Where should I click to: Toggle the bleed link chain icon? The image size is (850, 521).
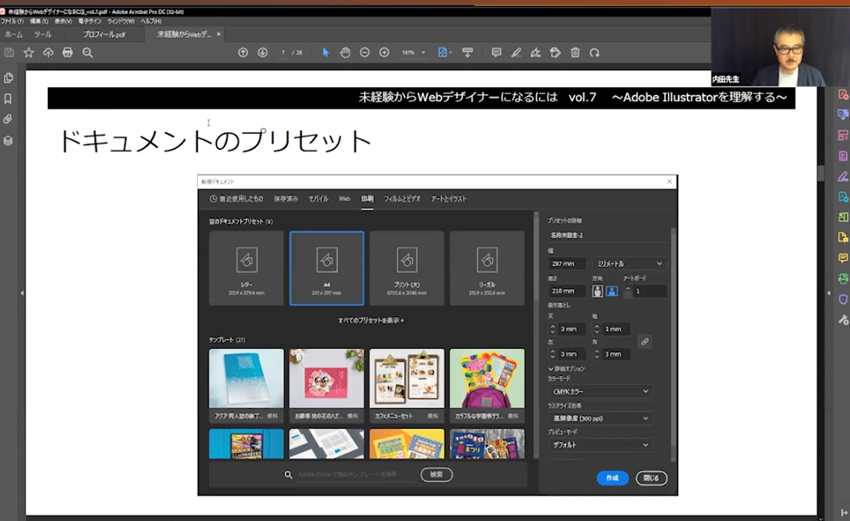(645, 342)
